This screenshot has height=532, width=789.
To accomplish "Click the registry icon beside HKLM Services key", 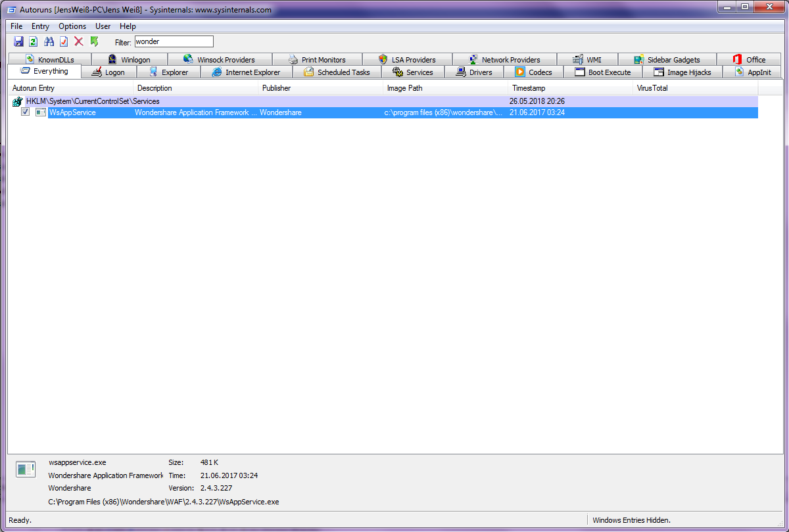I will (x=18, y=101).
